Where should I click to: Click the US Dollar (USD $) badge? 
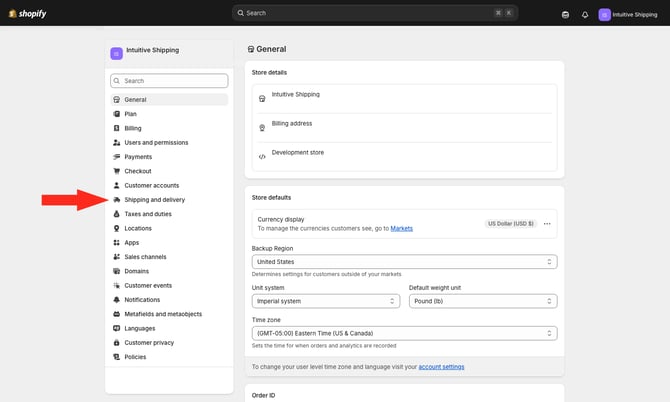point(511,224)
